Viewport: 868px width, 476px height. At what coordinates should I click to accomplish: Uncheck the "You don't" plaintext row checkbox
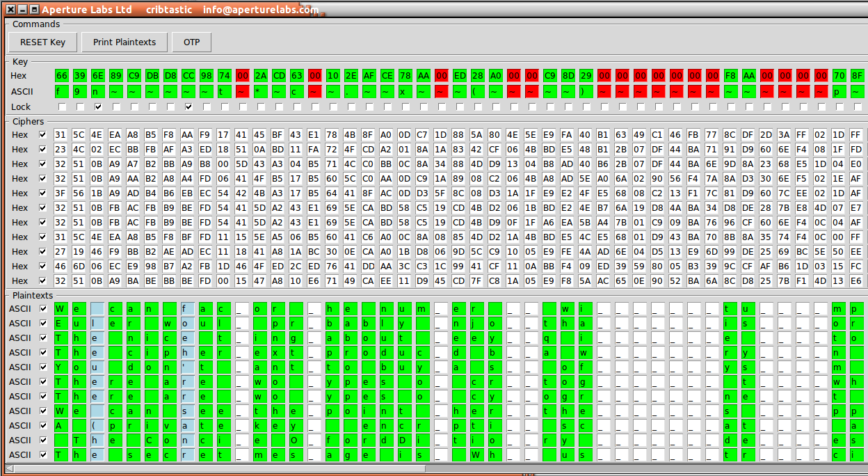(x=43, y=367)
